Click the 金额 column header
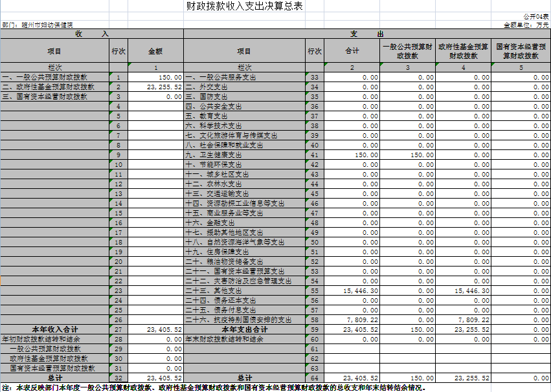Image resolution: width=551 pixels, height=392 pixels. click(x=155, y=51)
